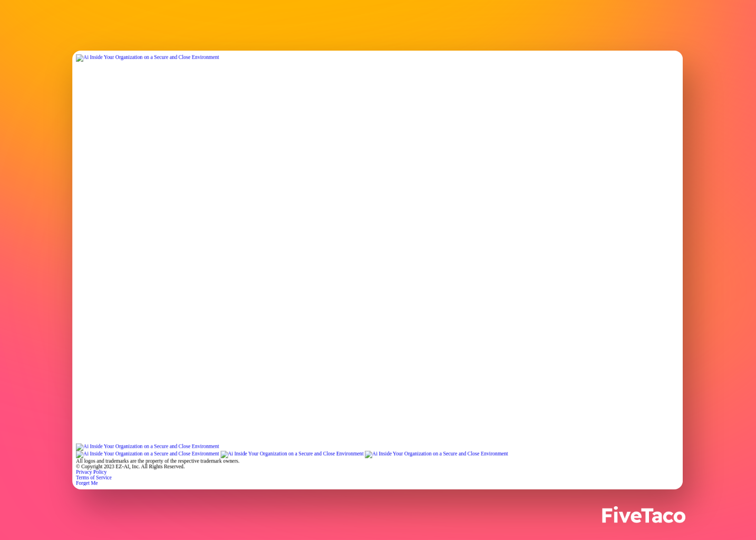Click the 'Copyright 2023 EZ-AI, Inc.' text

[x=130, y=467]
